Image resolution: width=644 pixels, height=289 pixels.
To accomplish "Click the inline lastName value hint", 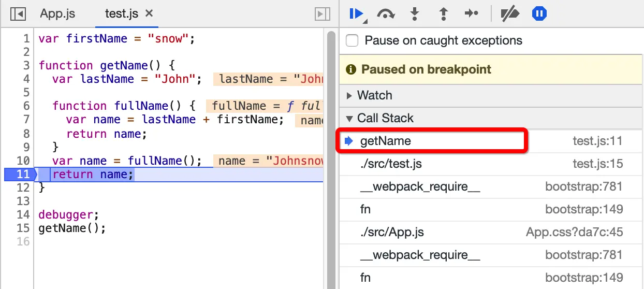I will (268, 79).
